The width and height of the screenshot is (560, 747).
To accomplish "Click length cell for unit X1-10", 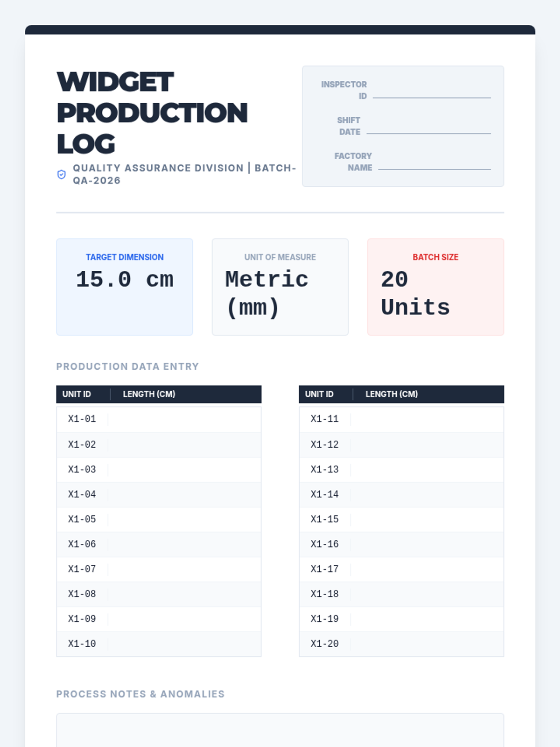I will click(x=184, y=644).
